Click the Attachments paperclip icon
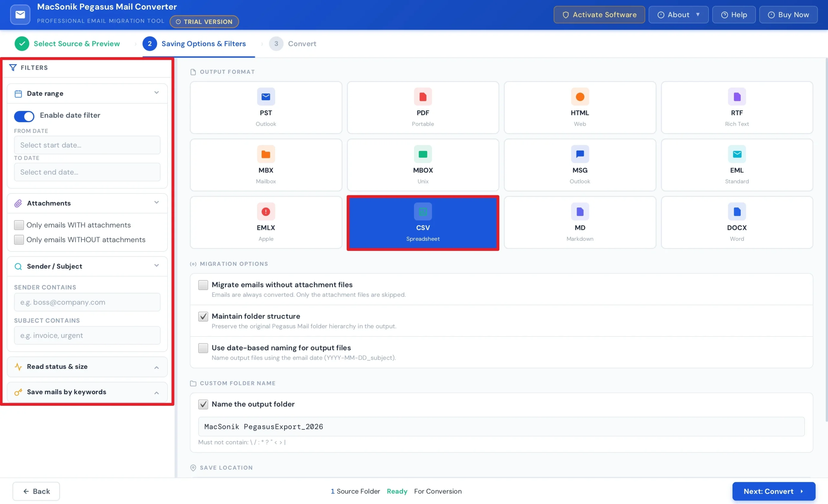 [x=18, y=203]
